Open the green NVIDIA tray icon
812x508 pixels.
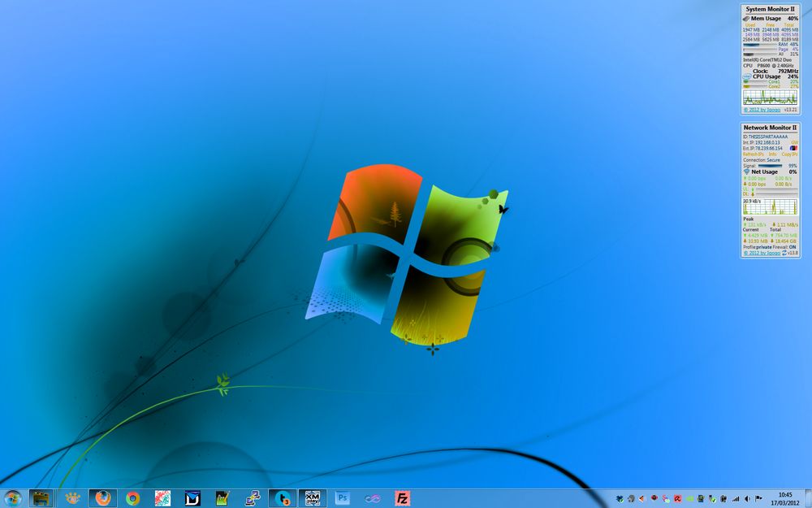(689, 499)
